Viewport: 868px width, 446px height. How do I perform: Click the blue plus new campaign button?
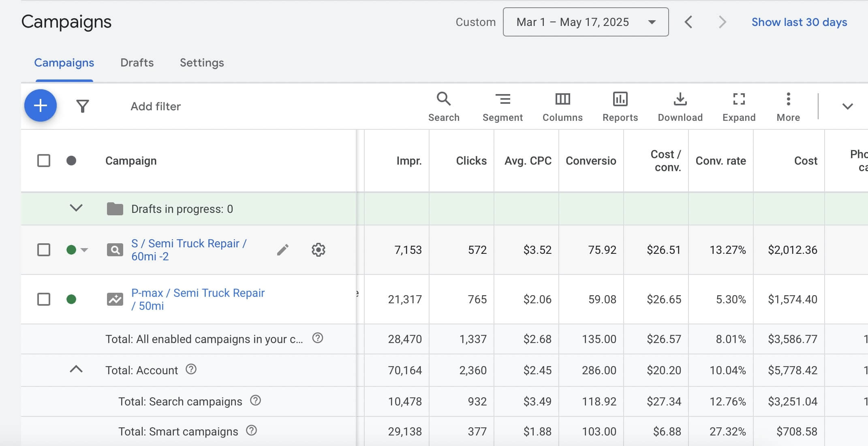pyautogui.click(x=41, y=106)
